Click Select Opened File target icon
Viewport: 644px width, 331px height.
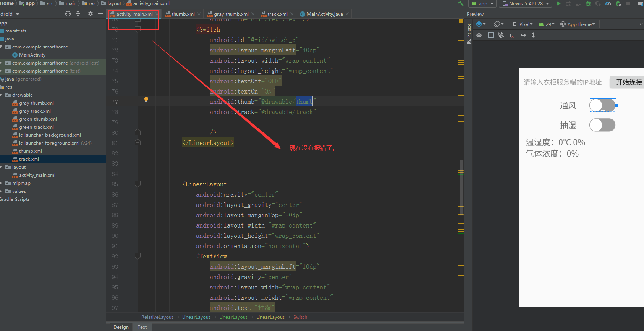coord(68,14)
